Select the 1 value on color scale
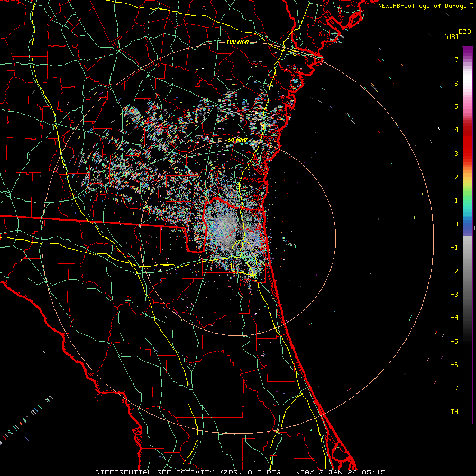The image size is (476, 476). pos(456,200)
